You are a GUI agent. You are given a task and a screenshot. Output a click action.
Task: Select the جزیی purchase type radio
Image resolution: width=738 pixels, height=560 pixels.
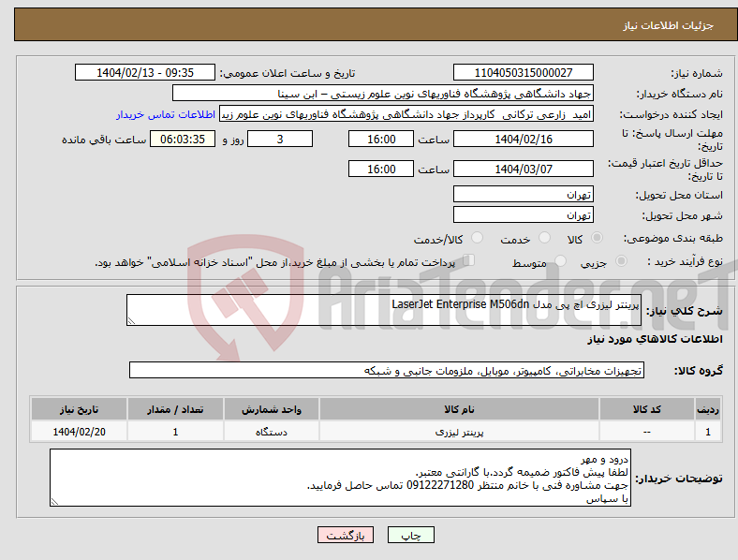coord(621,260)
